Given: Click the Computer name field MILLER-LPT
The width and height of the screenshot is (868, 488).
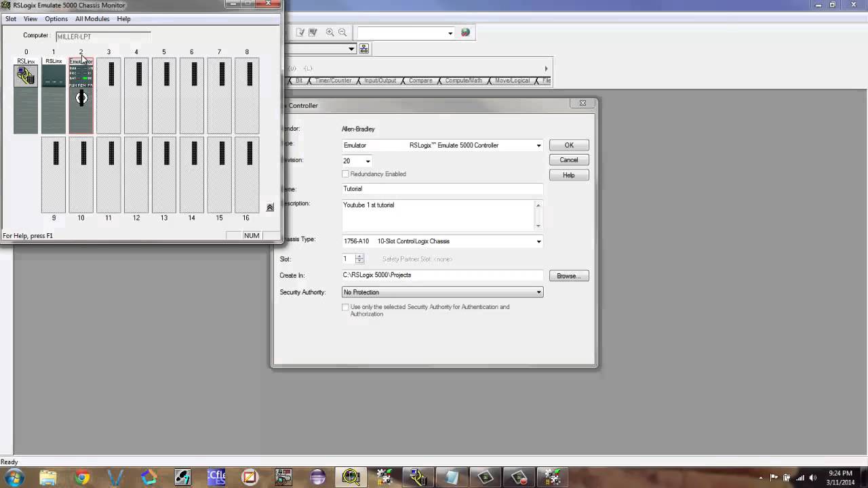Looking at the screenshot, I should pyautogui.click(x=103, y=37).
